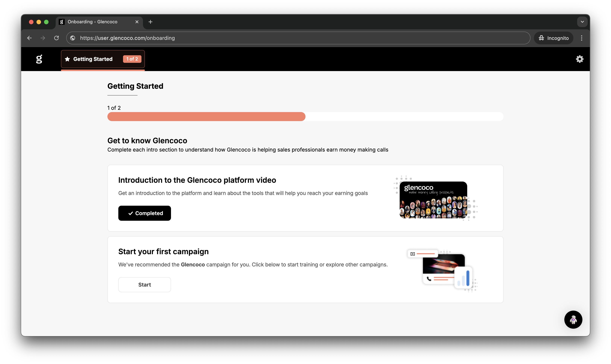Open Chrome three-dot menu
Viewport: 611px width, 364px height.
581,38
